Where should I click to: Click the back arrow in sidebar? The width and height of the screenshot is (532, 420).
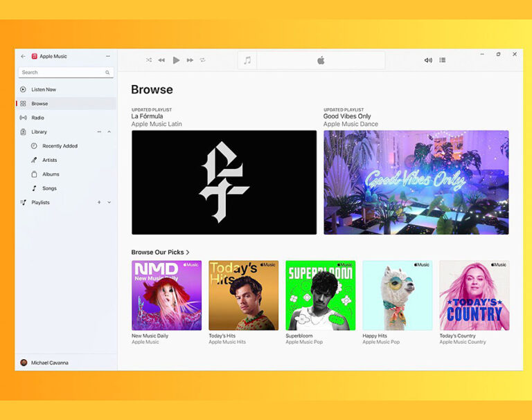23,56
